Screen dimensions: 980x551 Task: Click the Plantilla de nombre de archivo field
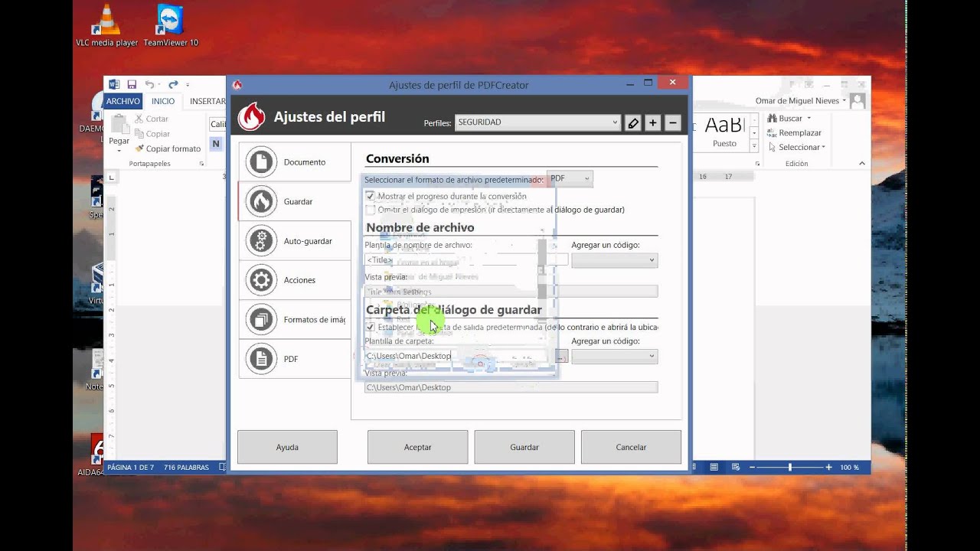(465, 260)
